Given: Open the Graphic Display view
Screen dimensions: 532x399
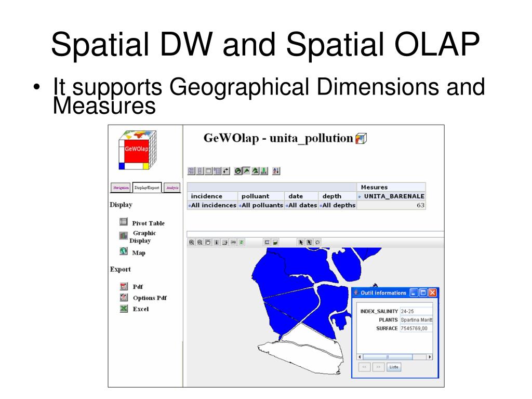Looking at the screenshot, I should coord(142,237).
